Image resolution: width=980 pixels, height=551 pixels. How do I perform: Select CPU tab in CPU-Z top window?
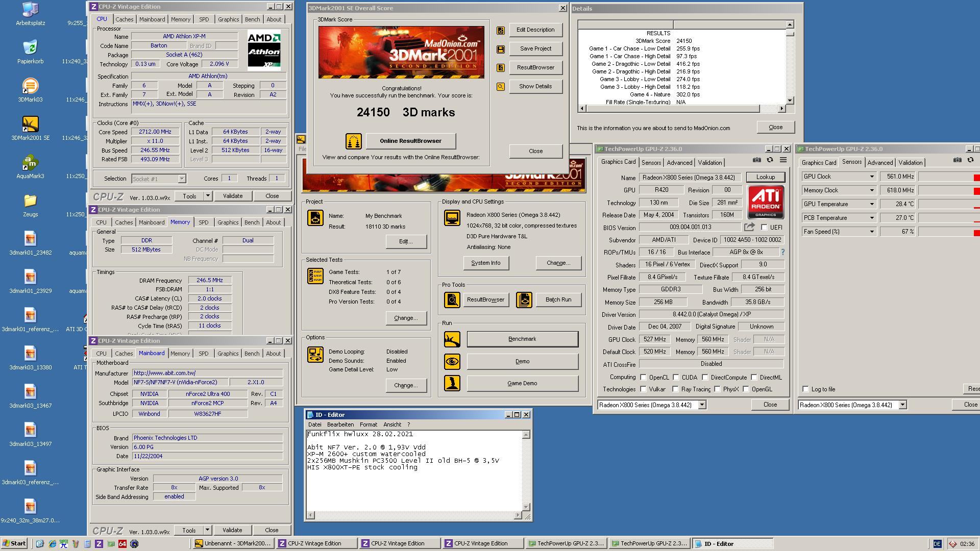point(103,19)
